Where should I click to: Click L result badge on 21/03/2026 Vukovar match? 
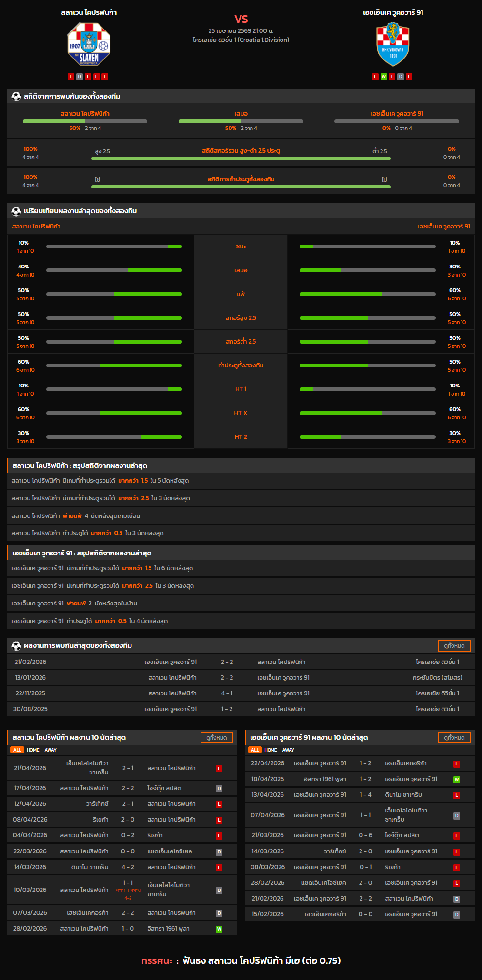(x=456, y=836)
